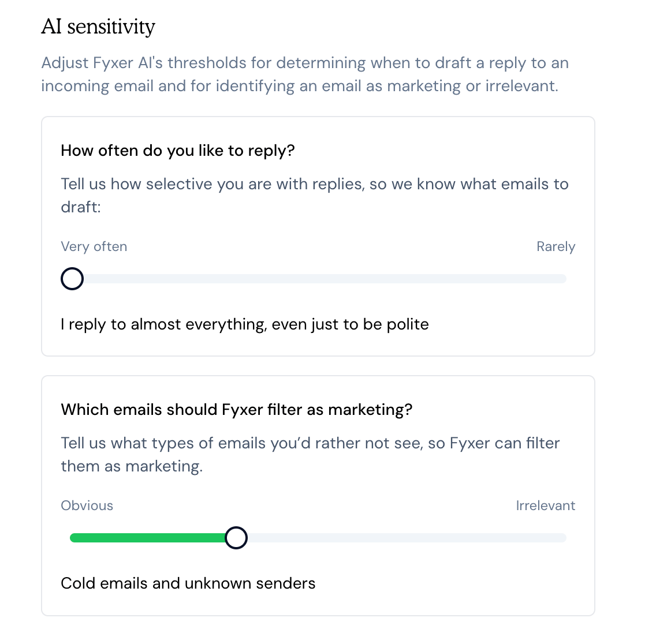Click the 'I reply to almost everything' caption text
This screenshot has height=644, width=656.
(245, 324)
